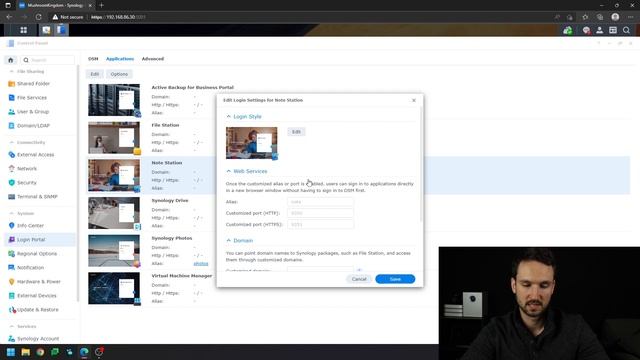Click the Customized port (HTTPS) field
Viewport: 640px width, 360px height.
320,224
